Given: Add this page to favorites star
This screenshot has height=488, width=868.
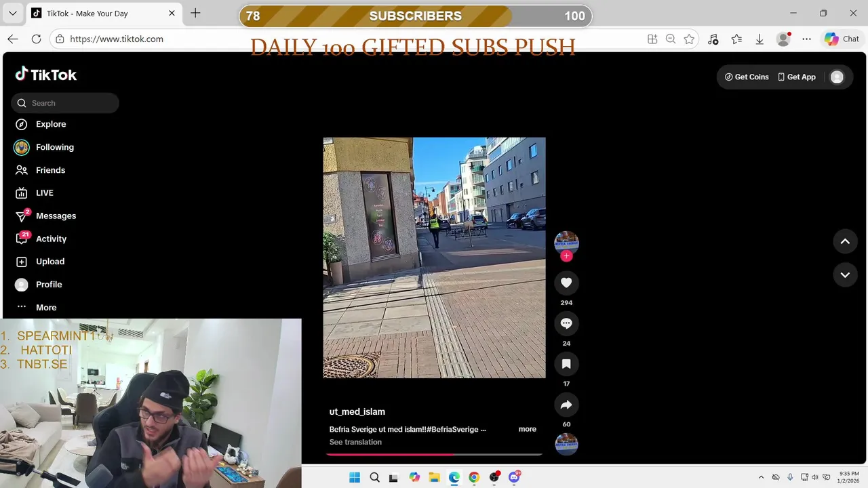Looking at the screenshot, I should coord(689,39).
